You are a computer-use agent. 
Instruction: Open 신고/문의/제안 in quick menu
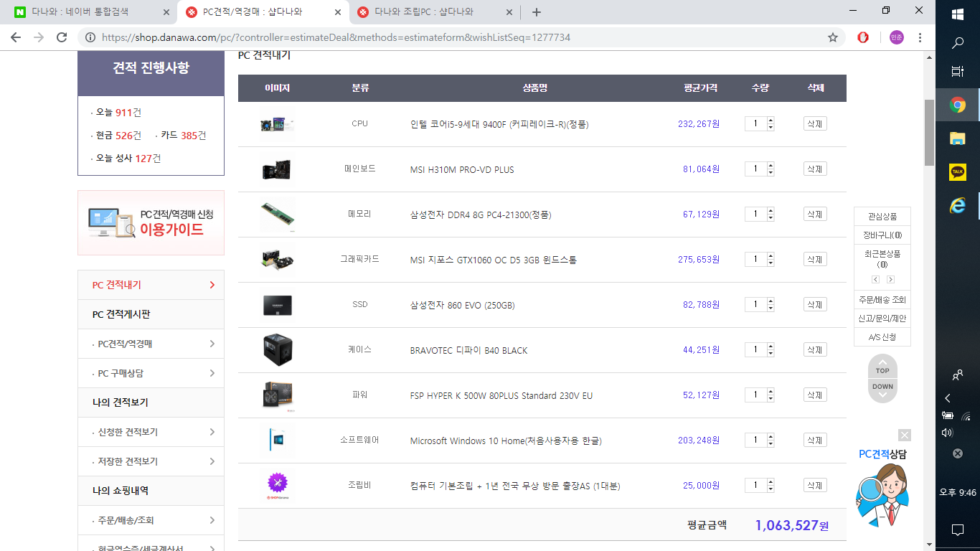pyautogui.click(x=882, y=319)
